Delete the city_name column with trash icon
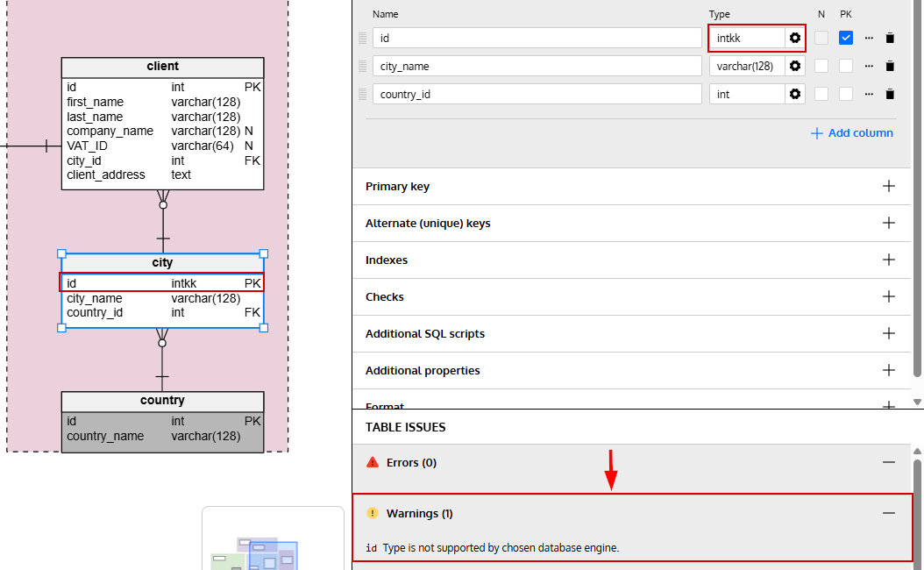Screen dimensions: 924x570 pos(890,66)
